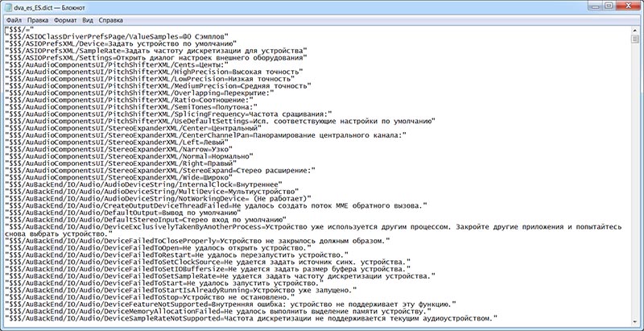The height and width of the screenshot is (331, 644).
Task: Click the StereoExpanderXML/Right=Правый line
Action: [121, 164]
